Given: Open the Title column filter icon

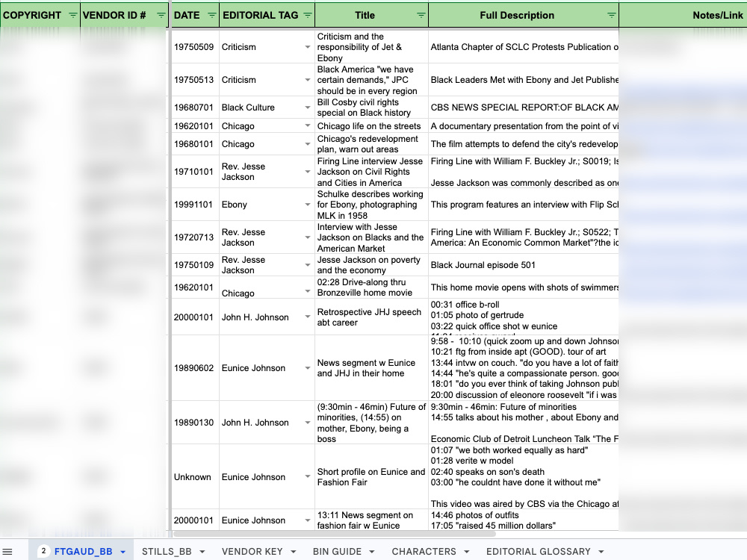Looking at the screenshot, I should pyautogui.click(x=421, y=15).
